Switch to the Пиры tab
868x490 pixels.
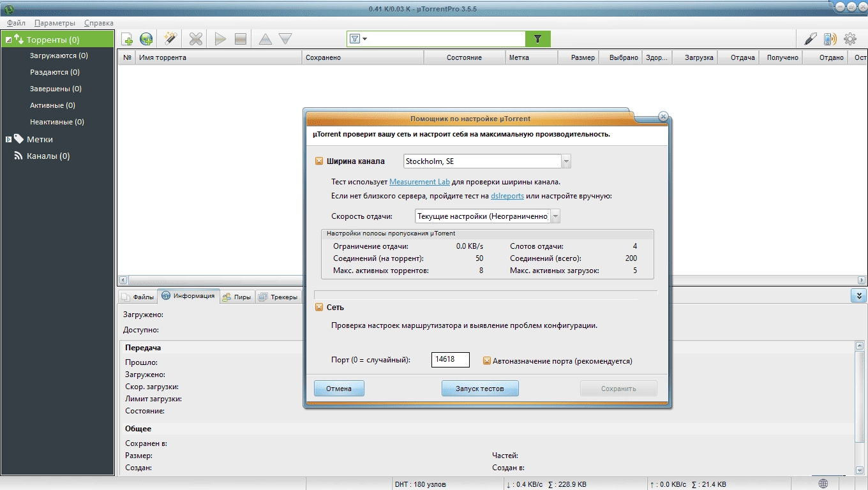[x=237, y=297]
